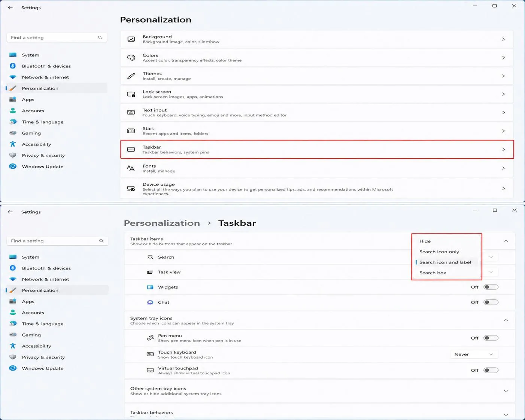Click the Start menu icon in Personalization list

[131, 131]
